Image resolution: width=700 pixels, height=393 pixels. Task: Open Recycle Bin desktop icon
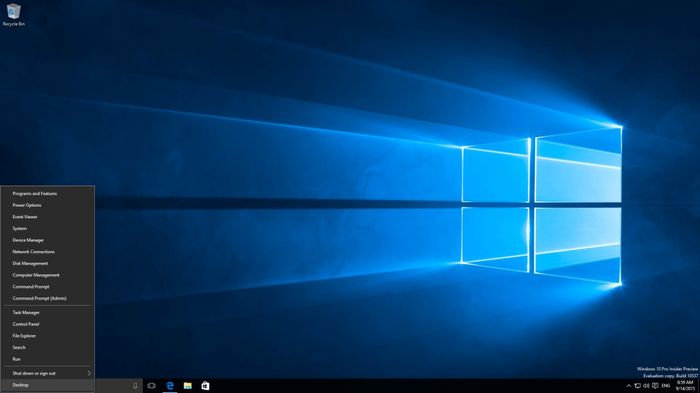click(13, 15)
